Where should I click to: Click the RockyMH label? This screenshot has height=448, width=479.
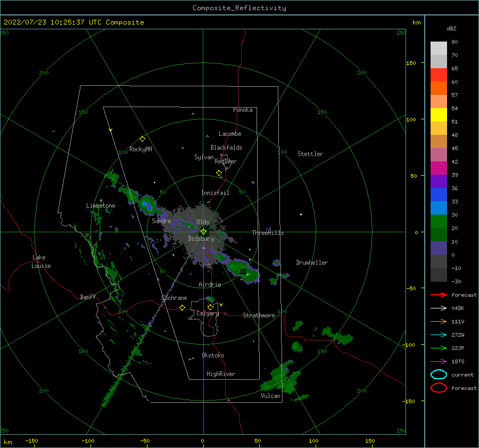pos(141,149)
